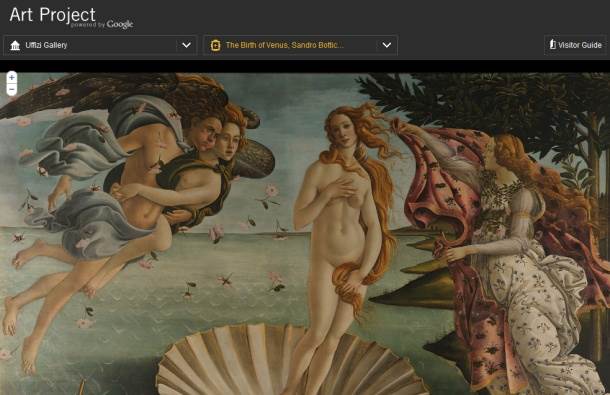Click the Visitor Guide booklet icon

point(552,44)
